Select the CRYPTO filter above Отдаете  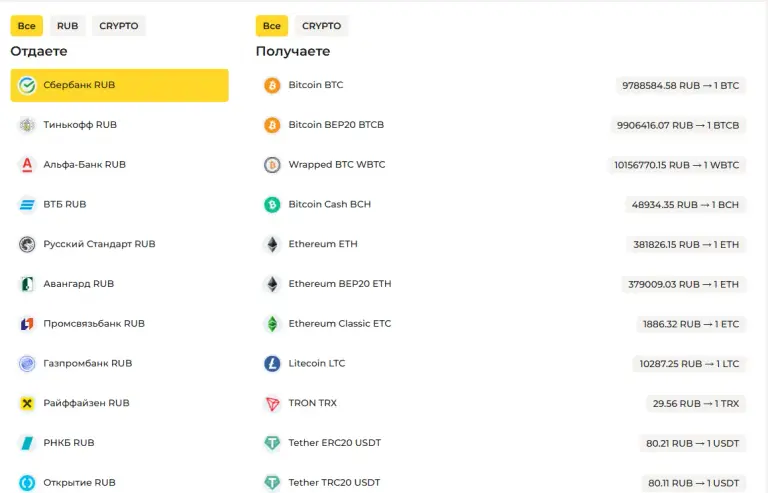[119, 26]
